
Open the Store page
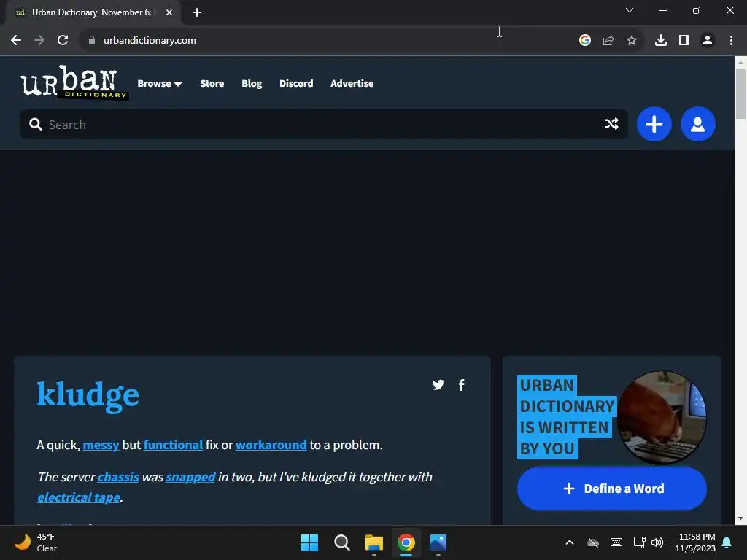pos(212,83)
